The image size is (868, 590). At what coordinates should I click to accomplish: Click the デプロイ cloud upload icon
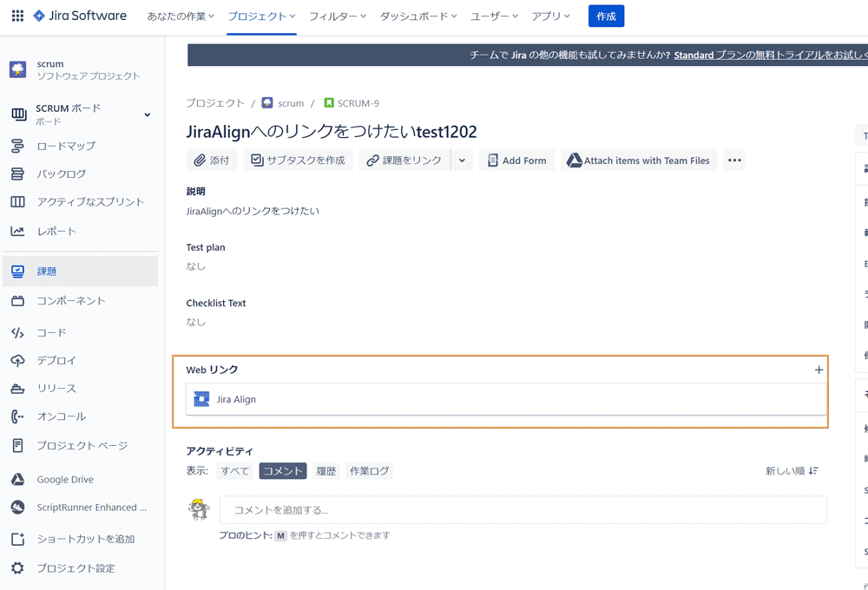[x=17, y=361]
